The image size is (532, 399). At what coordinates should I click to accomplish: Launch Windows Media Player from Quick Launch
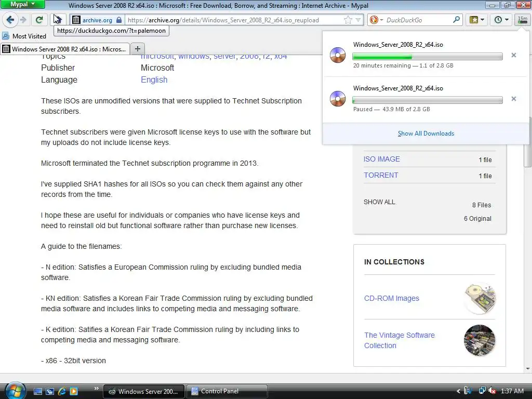click(x=73, y=391)
